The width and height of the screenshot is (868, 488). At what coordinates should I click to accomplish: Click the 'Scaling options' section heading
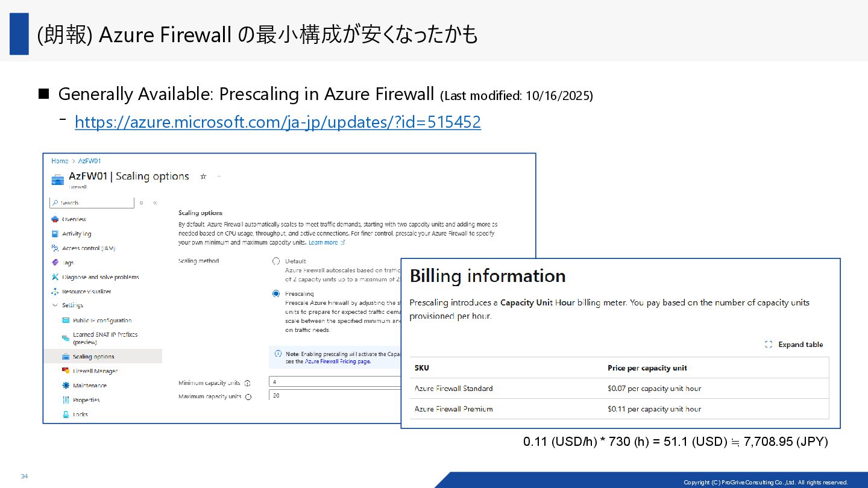pos(201,213)
